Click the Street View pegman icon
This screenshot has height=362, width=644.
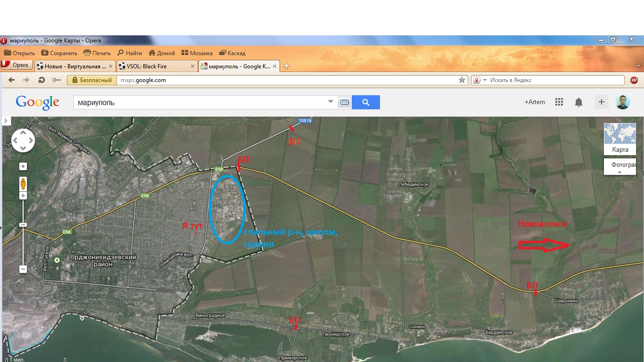pyautogui.click(x=23, y=183)
